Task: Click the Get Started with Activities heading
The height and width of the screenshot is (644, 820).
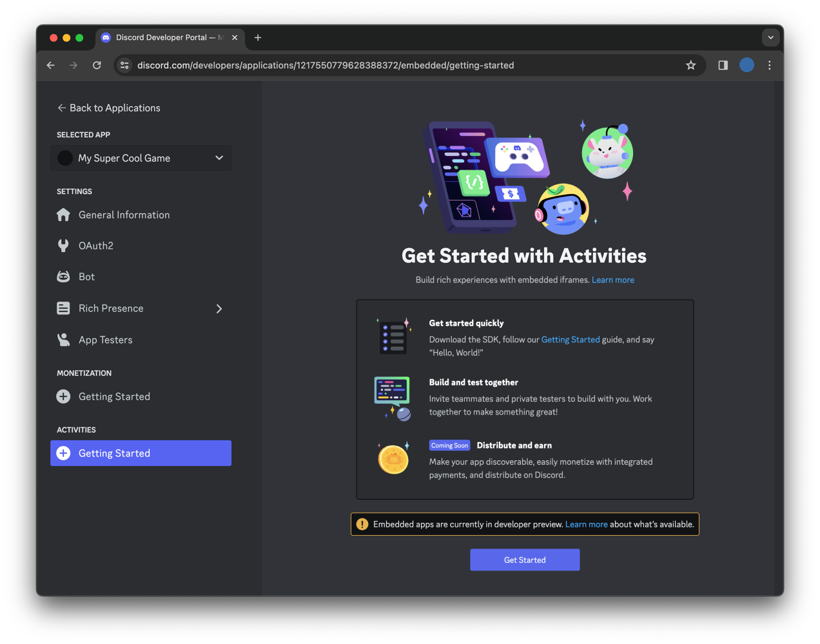Action: click(x=524, y=256)
